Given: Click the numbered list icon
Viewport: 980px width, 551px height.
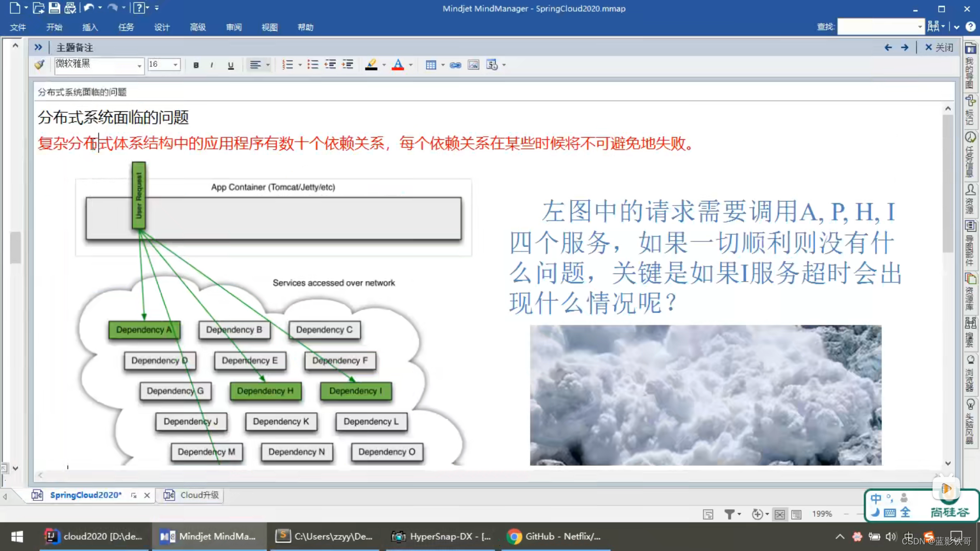Looking at the screenshot, I should (x=287, y=65).
